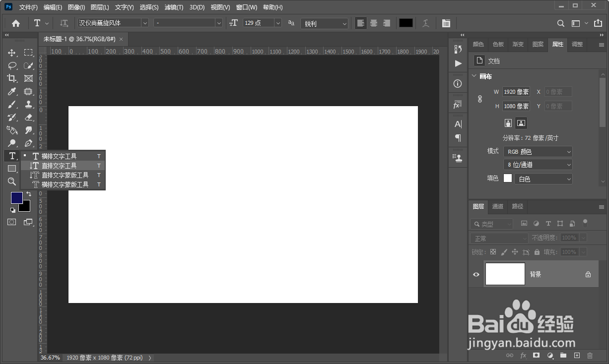Select the Pen tool
The width and height of the screenshot is (609, 364).
(x=28, y=143)
